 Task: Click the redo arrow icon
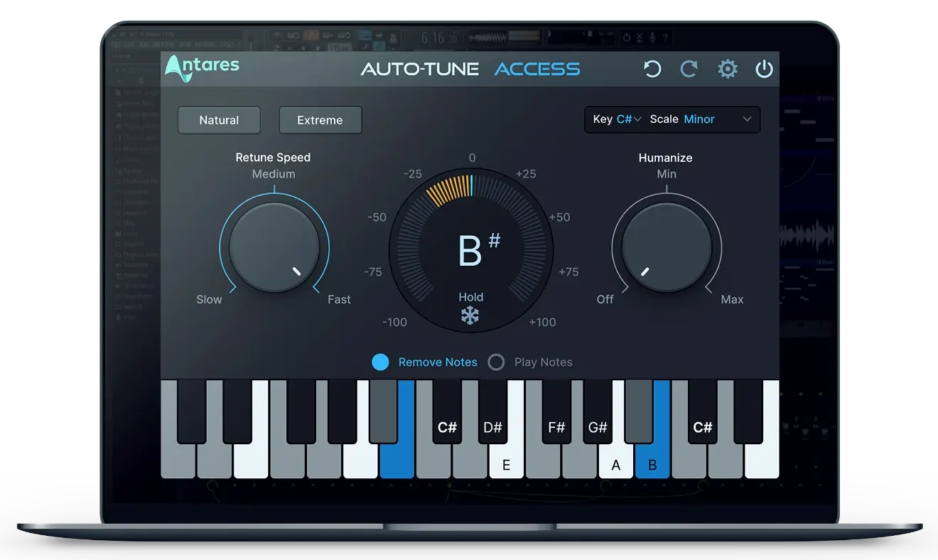(689, 69)
